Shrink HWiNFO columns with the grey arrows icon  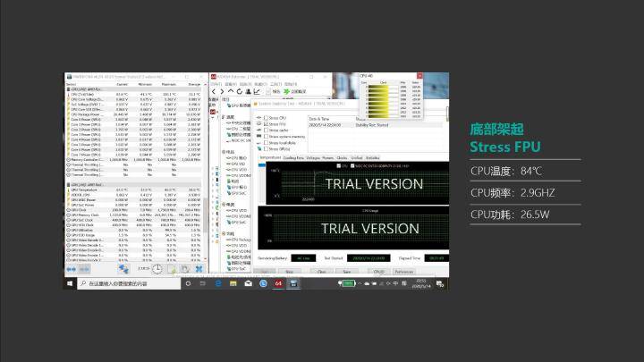85,269
